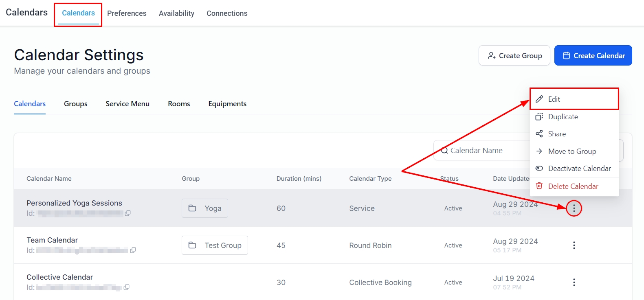
Task: Go to the Availability top tab
Action: point(176,13)
